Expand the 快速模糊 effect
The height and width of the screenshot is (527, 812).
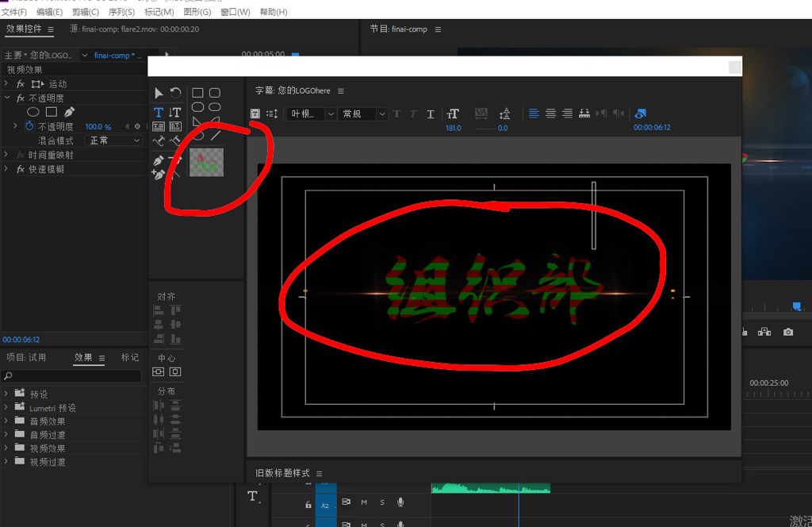tap(6, 168)
